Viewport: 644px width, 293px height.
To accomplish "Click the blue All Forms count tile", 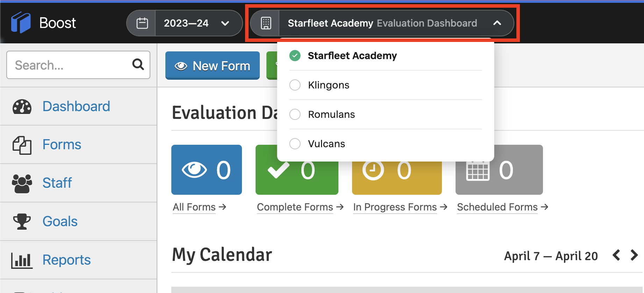I will click(x=206, y=170).
